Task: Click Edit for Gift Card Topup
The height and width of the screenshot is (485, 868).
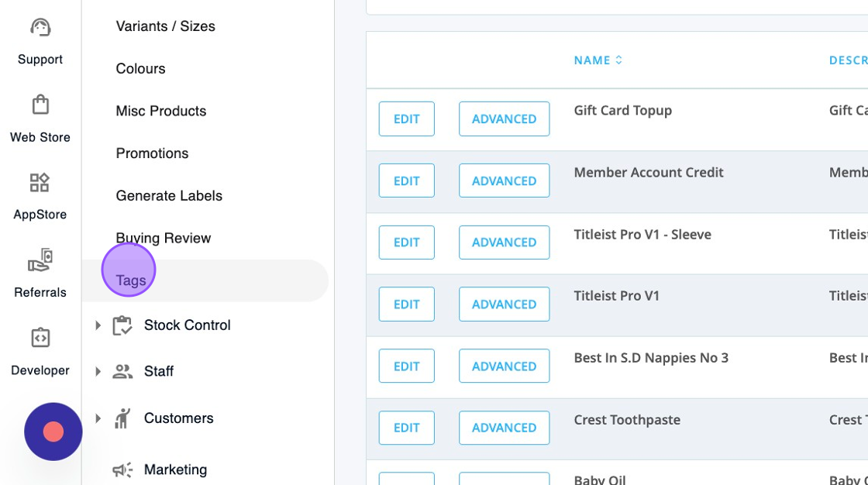Action: pyautogui.click(x=406, y=119)
